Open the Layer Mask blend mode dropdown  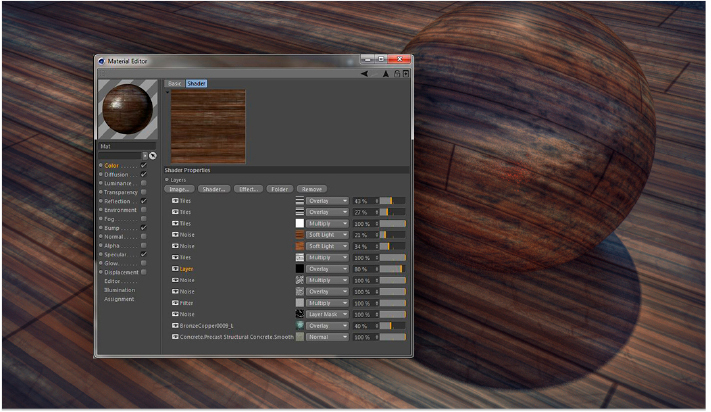point(327,314)
